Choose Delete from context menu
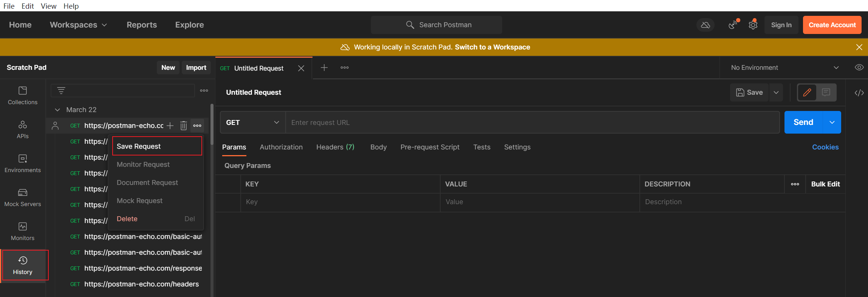Viewport: 868px width, 297px height. click(156, 219)
